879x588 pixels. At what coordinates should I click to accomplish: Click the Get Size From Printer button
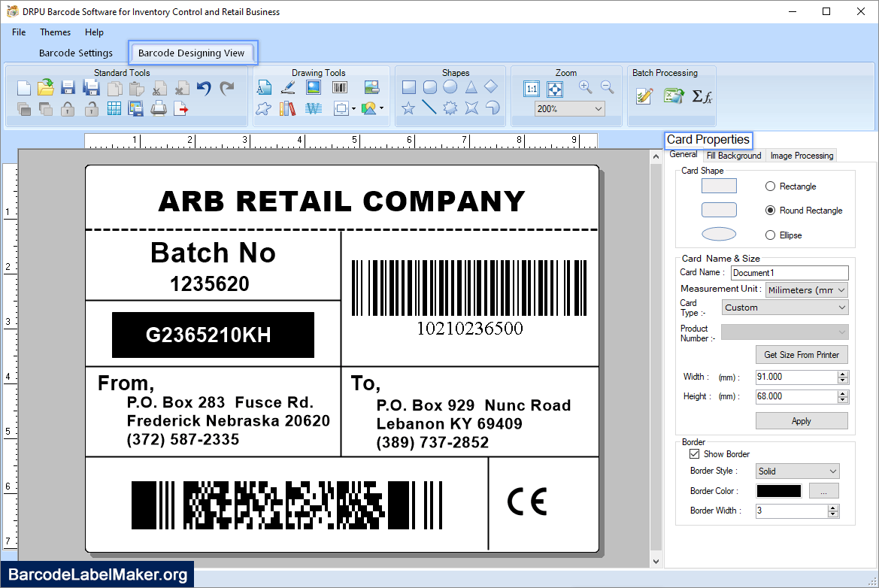tap(802, 354)
